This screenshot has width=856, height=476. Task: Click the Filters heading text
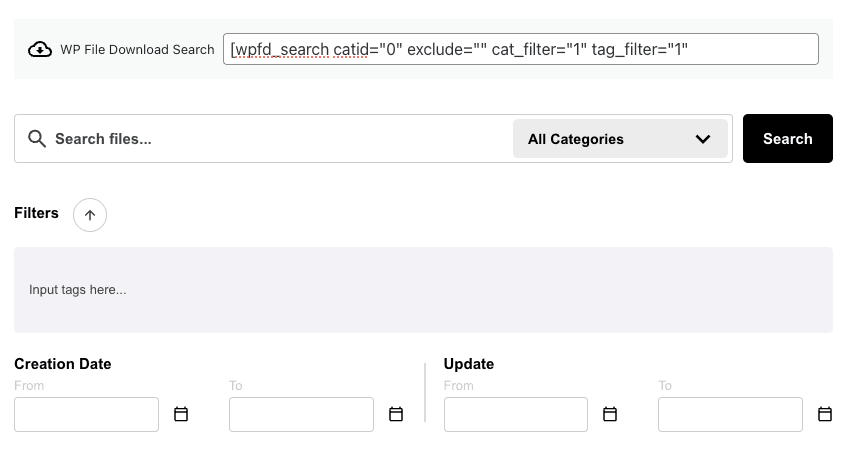coord(36,213)
